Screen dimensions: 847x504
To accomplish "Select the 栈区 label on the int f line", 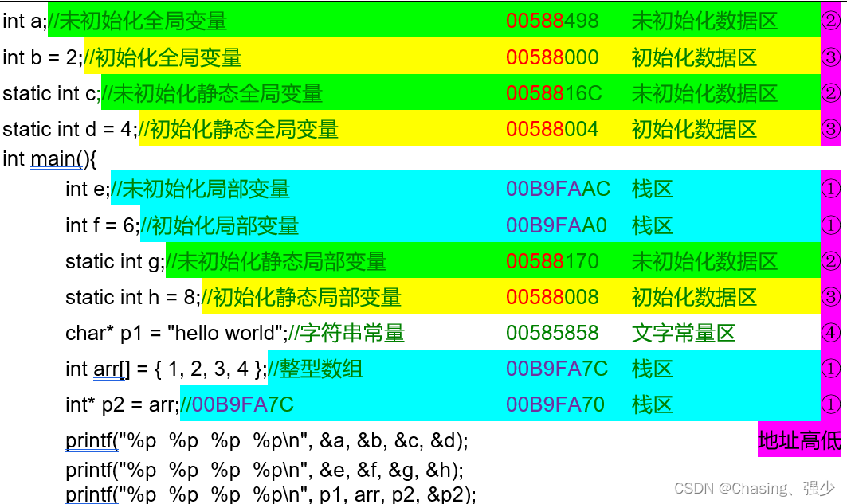I will (x=651, y=225).
